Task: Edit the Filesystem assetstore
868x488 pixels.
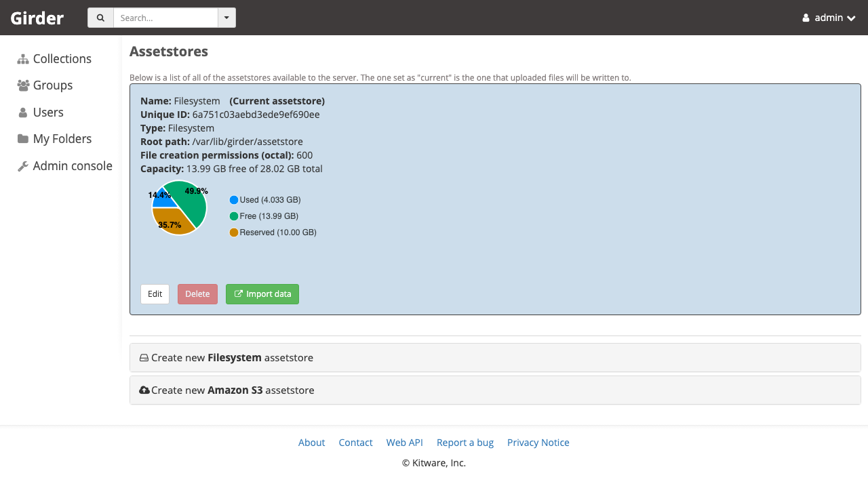Action: pyautogui.click(x=155, y=294)
